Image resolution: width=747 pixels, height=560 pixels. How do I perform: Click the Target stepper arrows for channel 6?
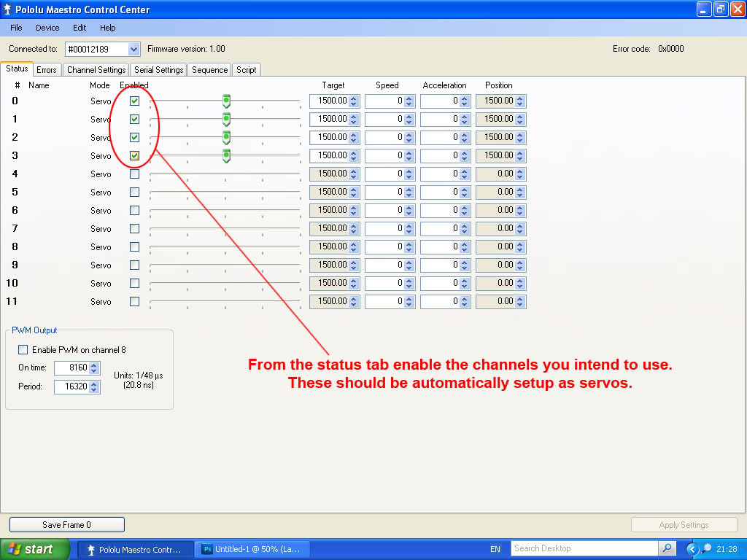(x=354, y=211)
